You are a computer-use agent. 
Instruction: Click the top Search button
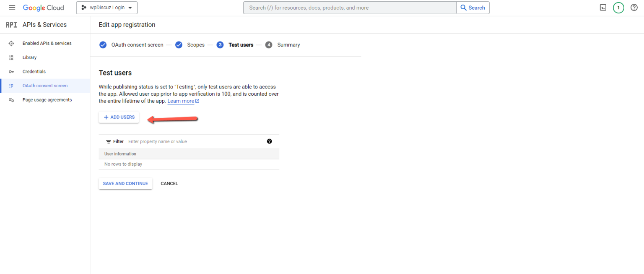[x=473, y=8]
